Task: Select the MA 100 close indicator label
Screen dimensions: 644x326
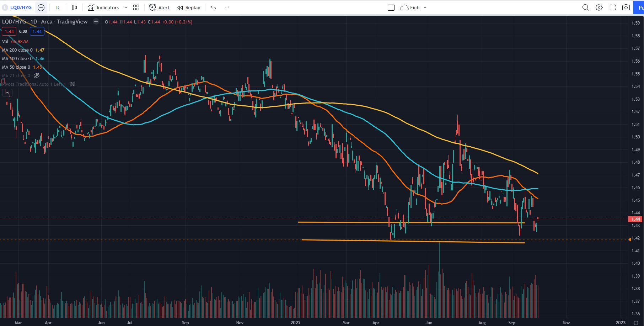Action: click(x=17, y=59)
